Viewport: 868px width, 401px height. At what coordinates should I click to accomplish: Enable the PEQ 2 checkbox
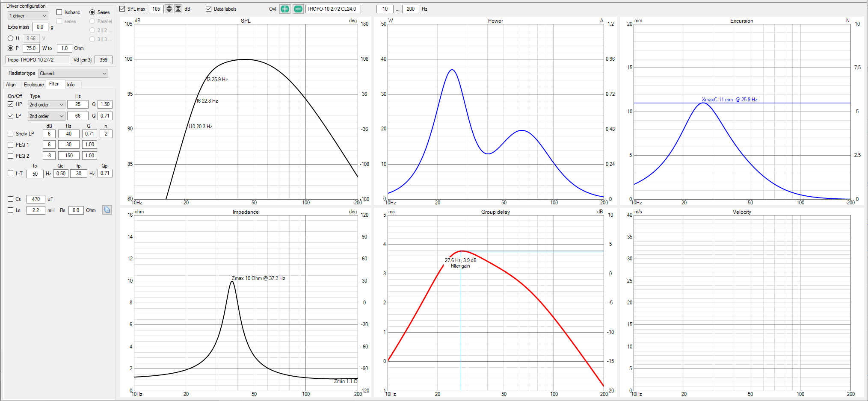11,156
